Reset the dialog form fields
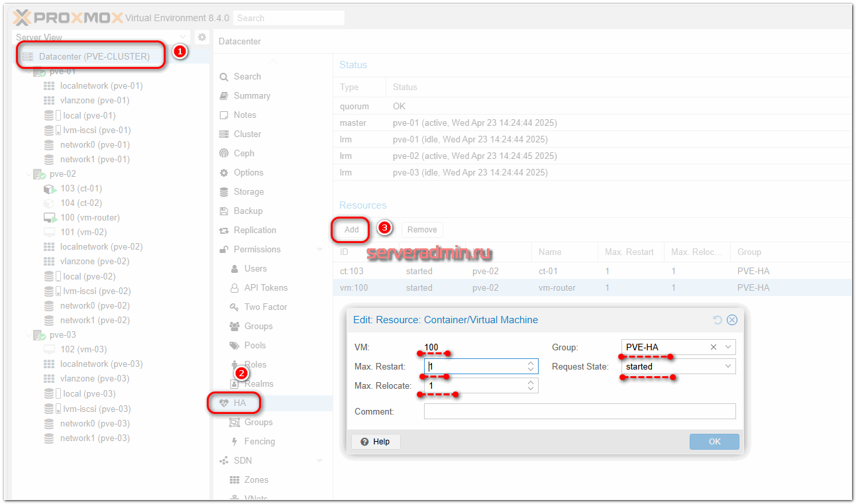 click(718, 320)
